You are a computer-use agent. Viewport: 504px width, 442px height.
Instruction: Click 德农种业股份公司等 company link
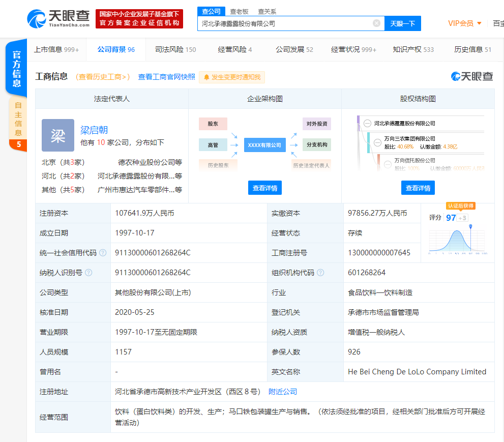[150, 162]
